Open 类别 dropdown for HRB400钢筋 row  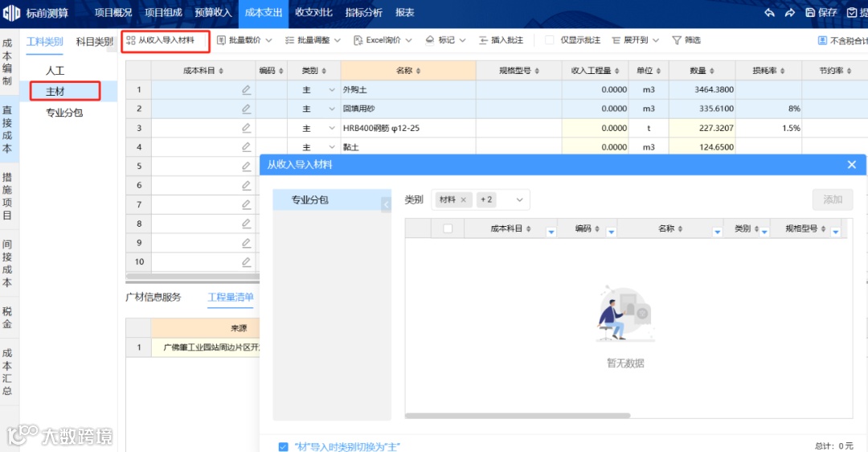click(332, 128)
